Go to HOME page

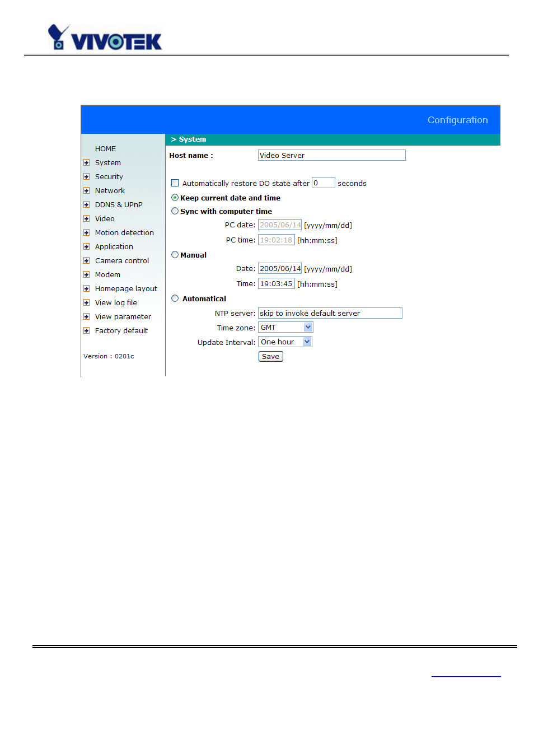click(105, 149)
